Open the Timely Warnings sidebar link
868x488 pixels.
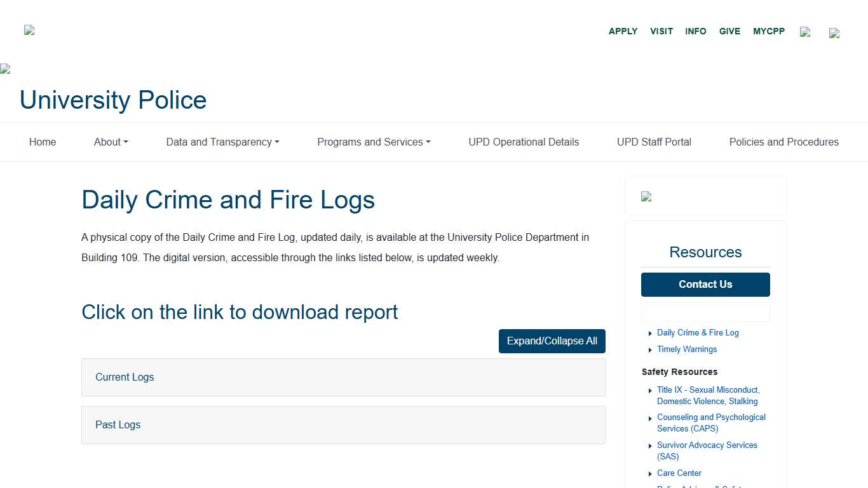tap(687, 349)
